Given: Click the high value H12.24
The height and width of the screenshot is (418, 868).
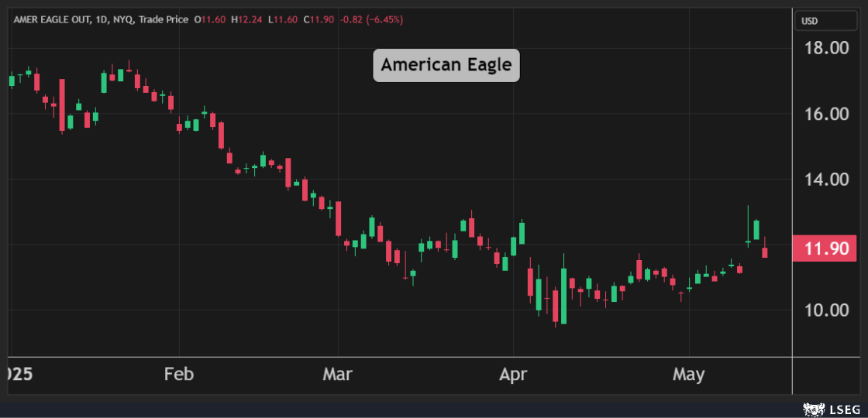Looking at the screenshot, I should point(248,19).
